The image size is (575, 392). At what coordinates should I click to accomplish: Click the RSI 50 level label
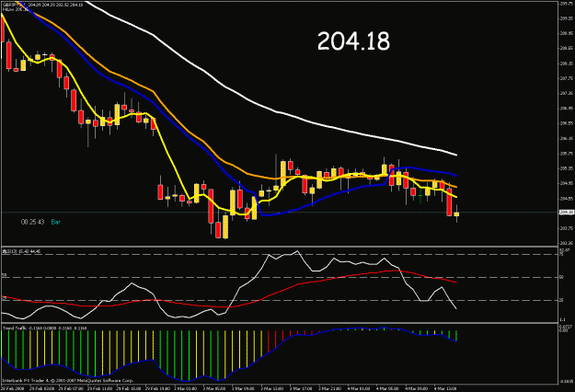pyautogui.click(x=561, y=278)
